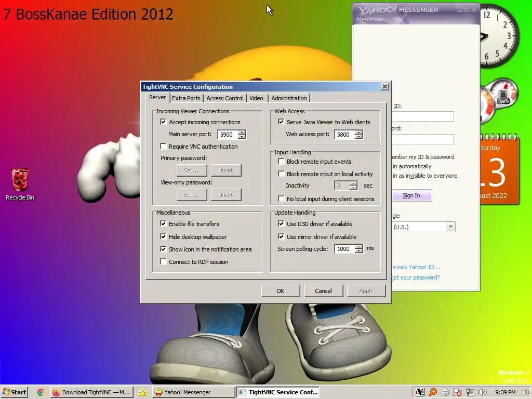
Task: Click the Screen polling cycle field
Action: [345, 249]
